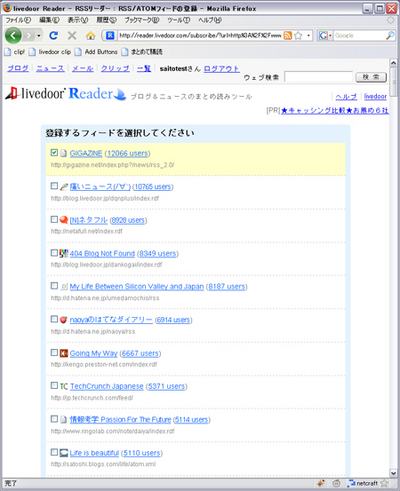Open the 表示 menu
The width and height of the screenshot is (400, 491).
click(78, 20)
